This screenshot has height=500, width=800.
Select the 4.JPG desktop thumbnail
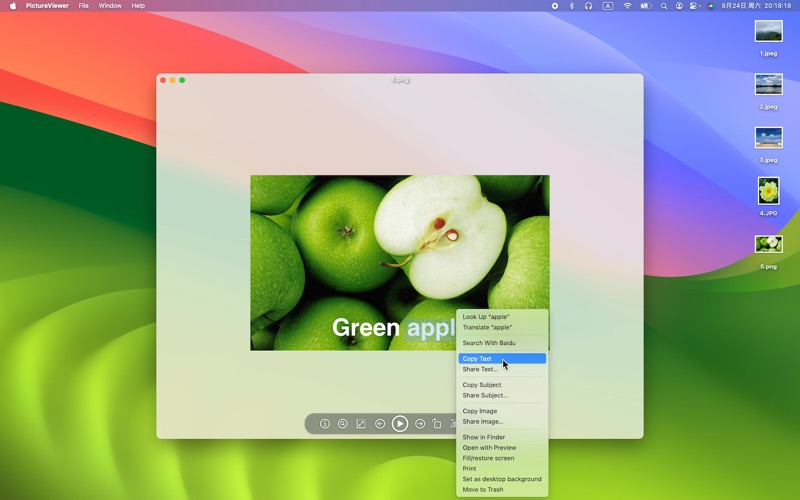click(x=768, y=190)
